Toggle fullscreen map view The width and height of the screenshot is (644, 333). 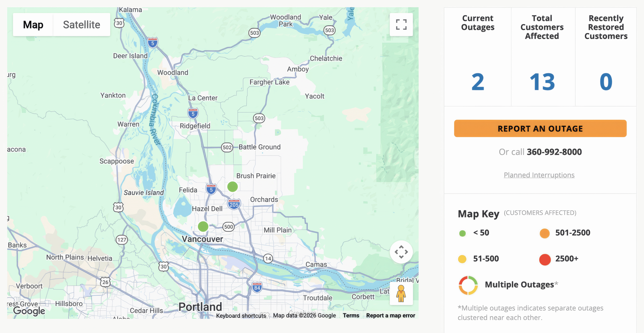(401, 25)
